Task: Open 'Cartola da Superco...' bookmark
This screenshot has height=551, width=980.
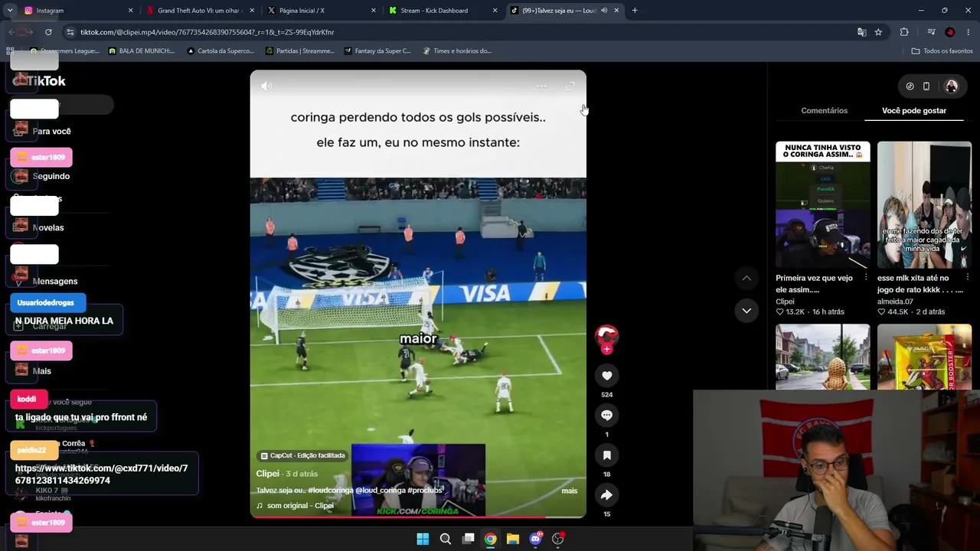Action: tap(220, 51)
